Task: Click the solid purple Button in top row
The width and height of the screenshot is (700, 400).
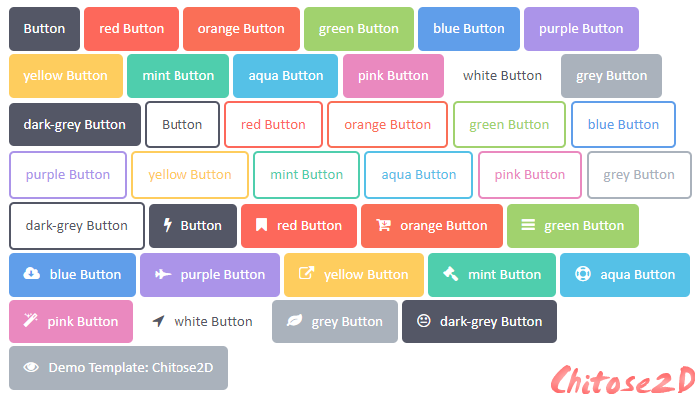Action: pyautogui.click(x=581, y=29)
